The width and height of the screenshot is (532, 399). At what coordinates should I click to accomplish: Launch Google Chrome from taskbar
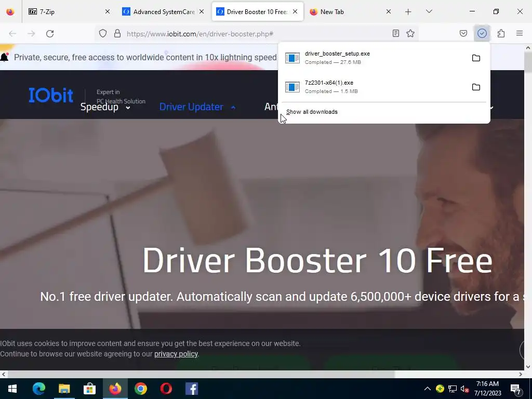click(140, 389)
